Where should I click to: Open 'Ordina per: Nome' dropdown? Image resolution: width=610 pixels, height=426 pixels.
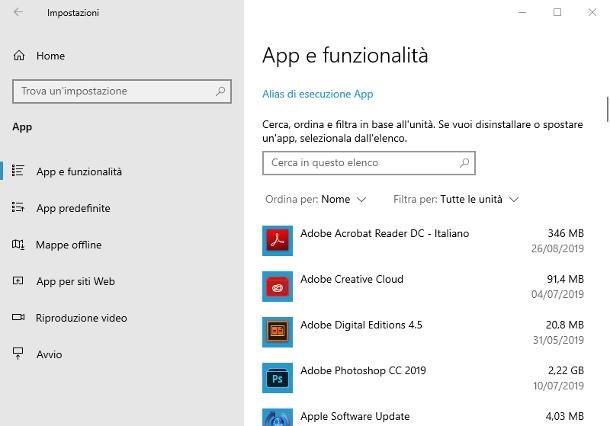pyautogui.click(x=316, y=200)
